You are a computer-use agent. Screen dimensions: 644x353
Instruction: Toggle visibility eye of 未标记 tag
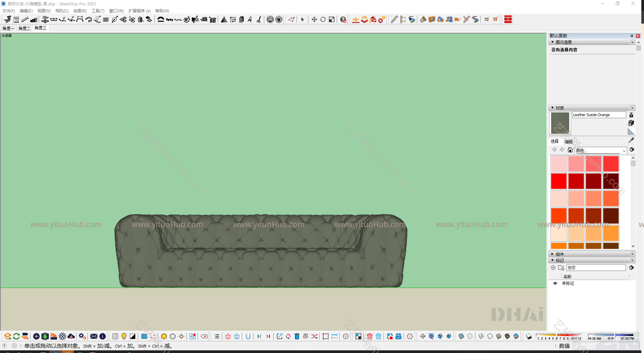(555, 283)
